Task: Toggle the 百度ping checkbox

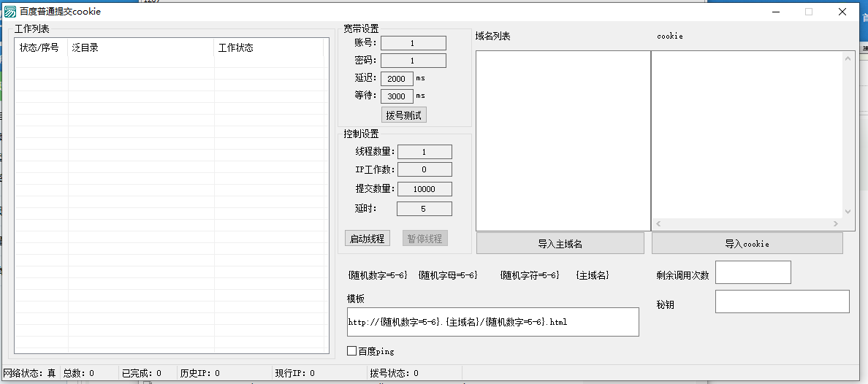Action: coord(351,351)
